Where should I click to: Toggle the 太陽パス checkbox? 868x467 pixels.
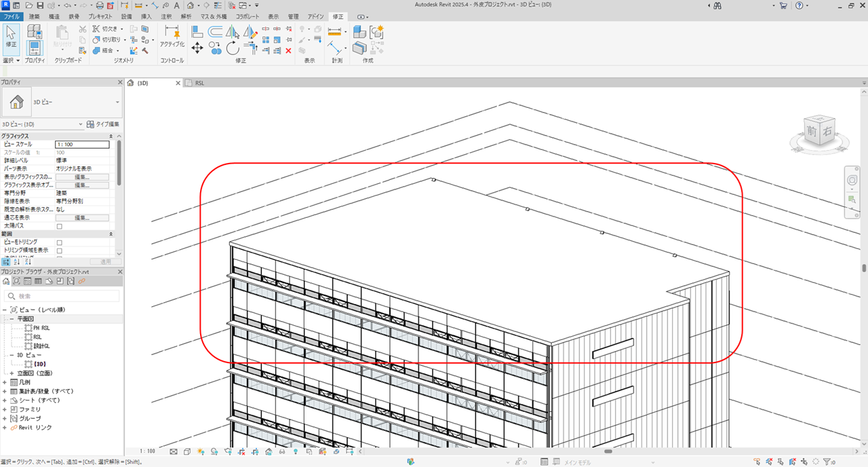pyautogui.click(x=60, y=226)
